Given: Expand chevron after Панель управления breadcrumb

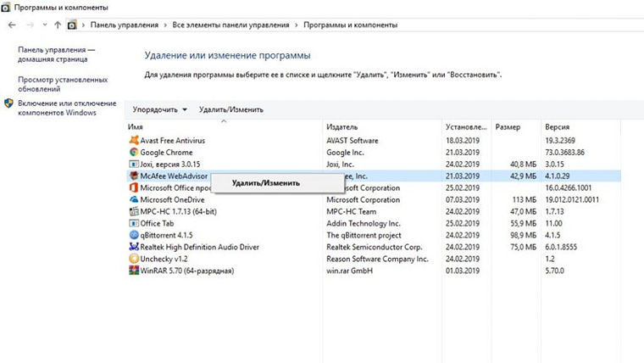Looking at the screenshot, I should (165, 25).
